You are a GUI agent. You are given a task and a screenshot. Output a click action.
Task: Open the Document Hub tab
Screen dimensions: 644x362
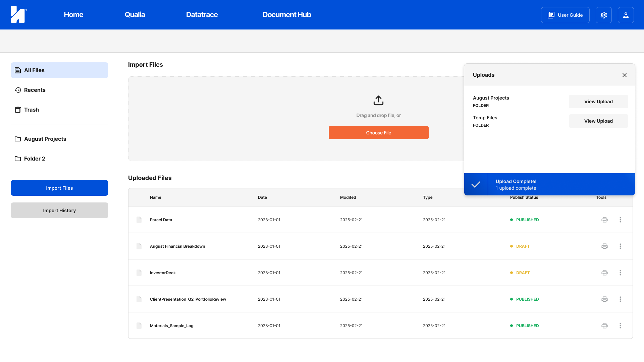click(287, 15)
